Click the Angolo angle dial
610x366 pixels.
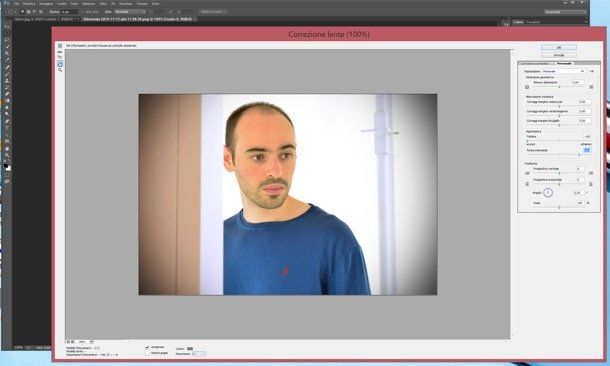point(548,192)
